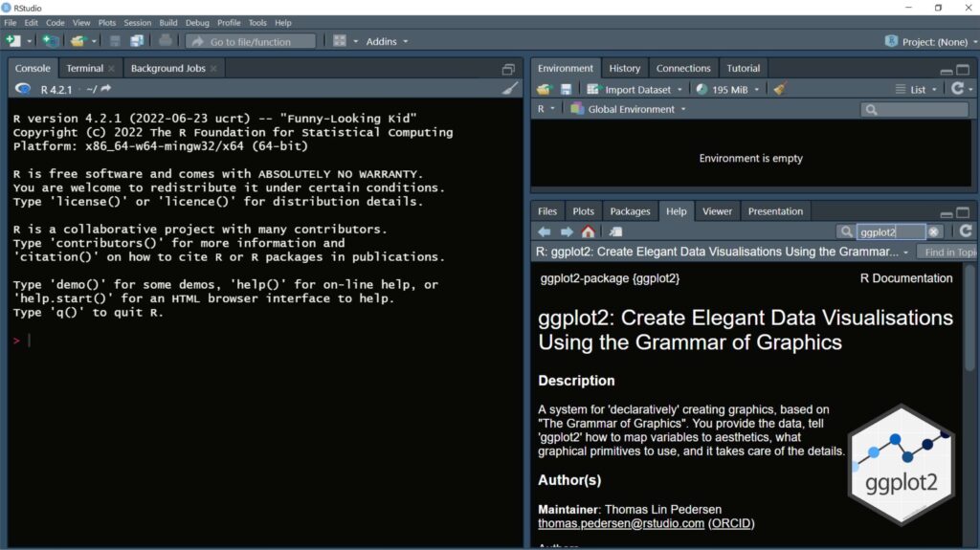Open the File menu
The height and width of the screenshot is (550, 980).
tap(10, 23)
